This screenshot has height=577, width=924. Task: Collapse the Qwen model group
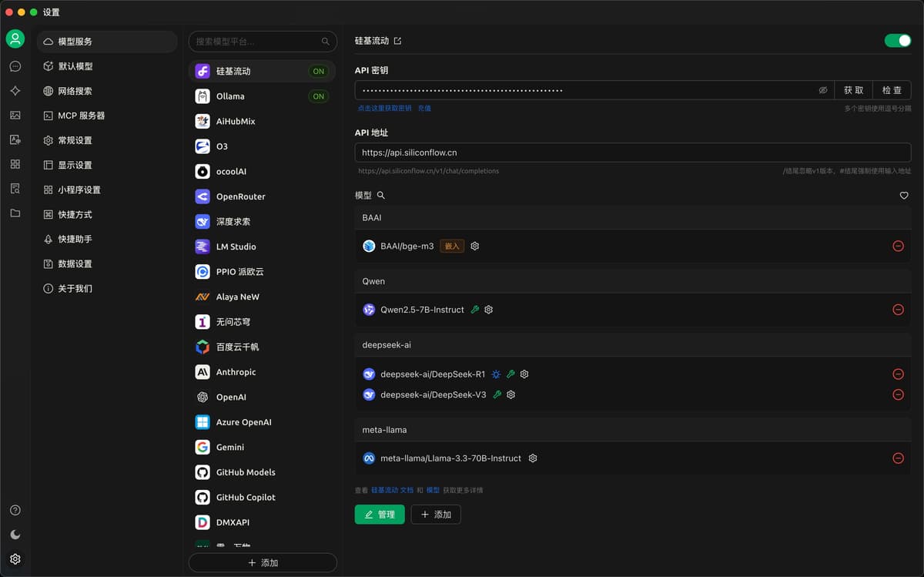[633, 281]
